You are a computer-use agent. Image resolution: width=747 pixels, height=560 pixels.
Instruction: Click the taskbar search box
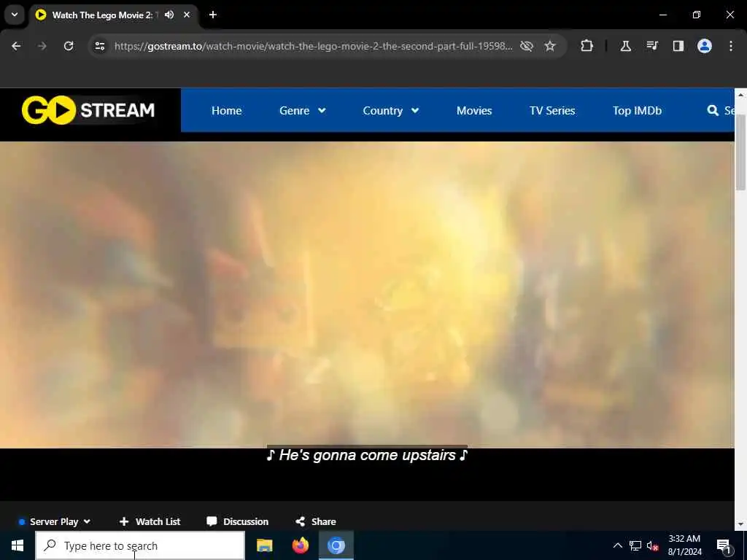(140, 545)
